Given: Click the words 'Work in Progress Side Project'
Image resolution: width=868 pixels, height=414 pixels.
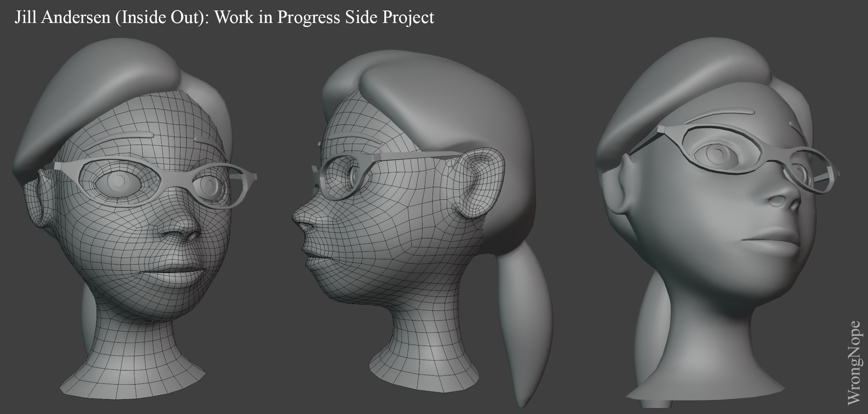Looking at the screenshot, I should click(324, 17).
